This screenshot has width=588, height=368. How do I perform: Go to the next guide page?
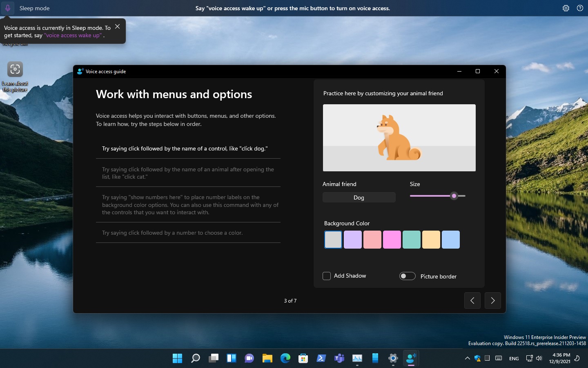click(492, 301)
